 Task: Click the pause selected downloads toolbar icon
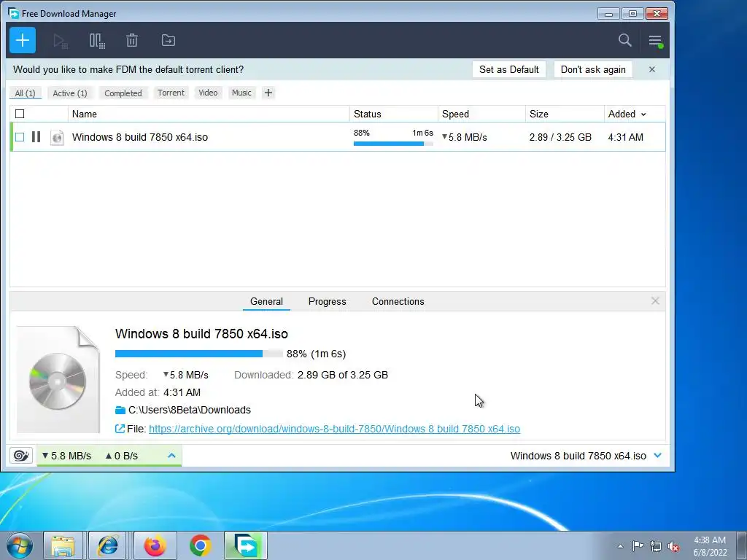click(x=97, y=41)
